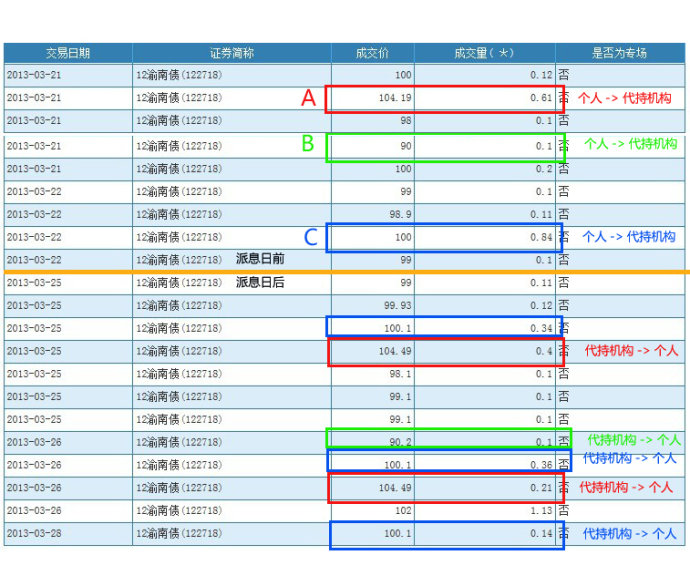690x586 pixels.
Task: Select the 是否为专场 column header
Action: [x=619, y=53]
